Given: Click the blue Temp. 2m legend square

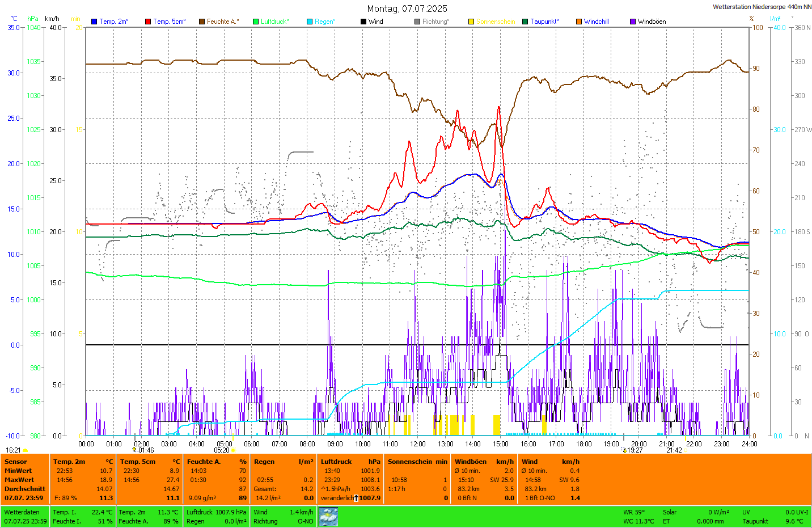Looking at the screenshot, I should (94, 22).
